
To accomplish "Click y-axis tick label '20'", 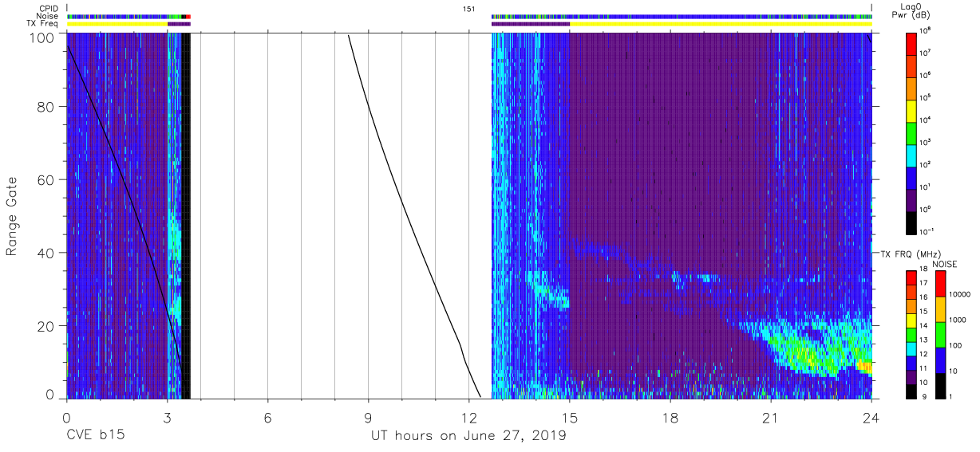I will point(47,326).
